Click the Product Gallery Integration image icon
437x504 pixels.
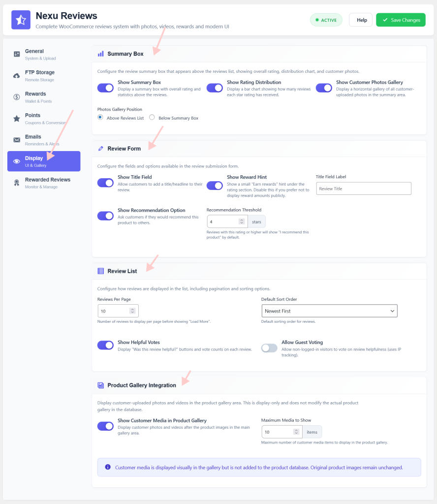click(101, 385)
